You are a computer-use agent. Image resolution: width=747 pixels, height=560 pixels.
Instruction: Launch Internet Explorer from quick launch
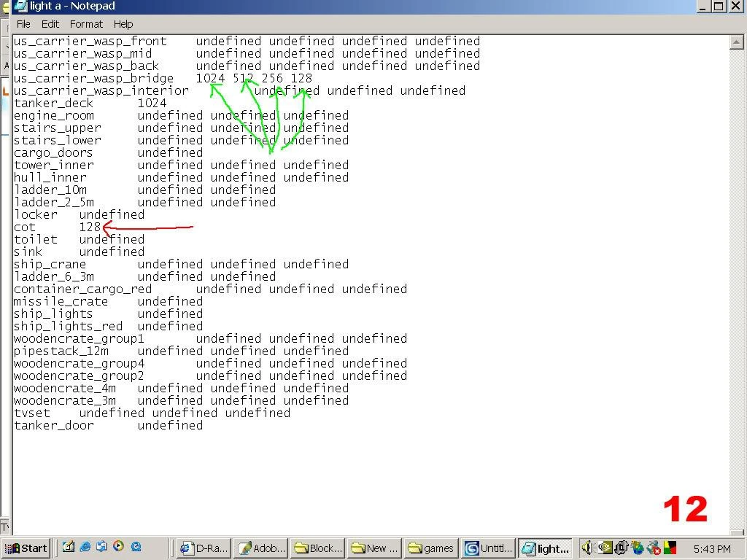pyautogui.click(x=86, y=547)
